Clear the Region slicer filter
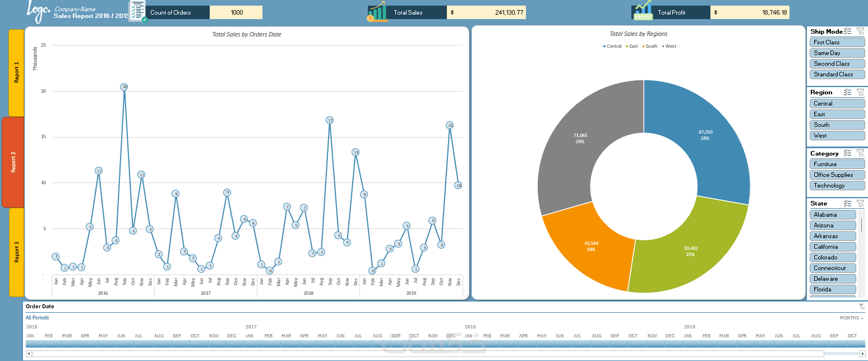The width and height of the screenshot is (868, 361). coord(861,92)
